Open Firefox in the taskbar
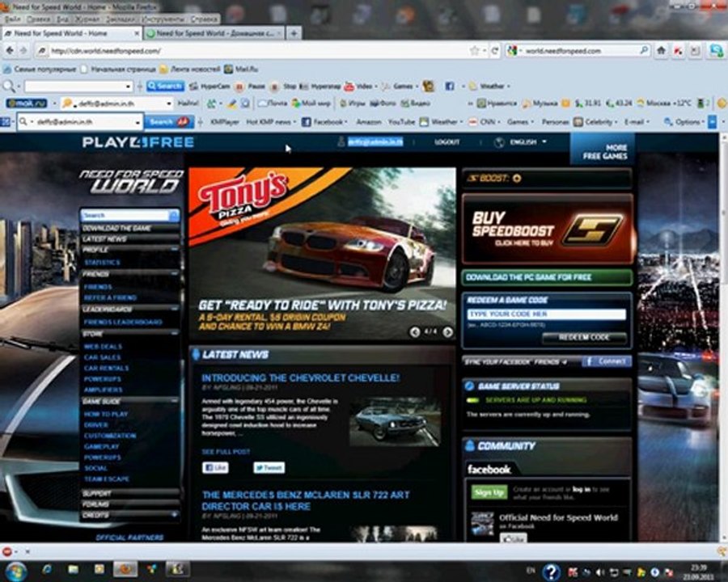This screenshot has height=582, width=728. 125,569
